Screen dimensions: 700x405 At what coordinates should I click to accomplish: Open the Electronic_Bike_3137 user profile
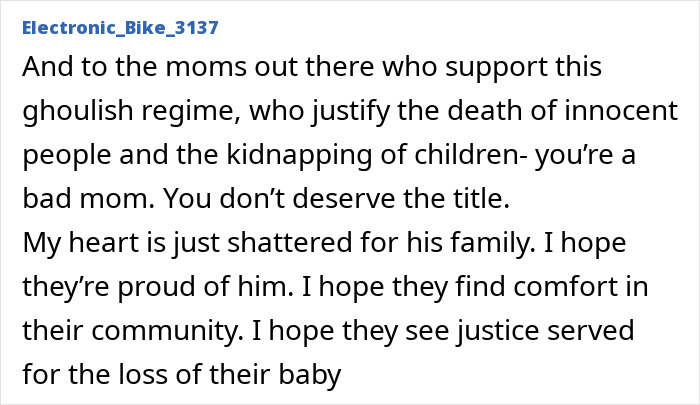tap(118, 27)
